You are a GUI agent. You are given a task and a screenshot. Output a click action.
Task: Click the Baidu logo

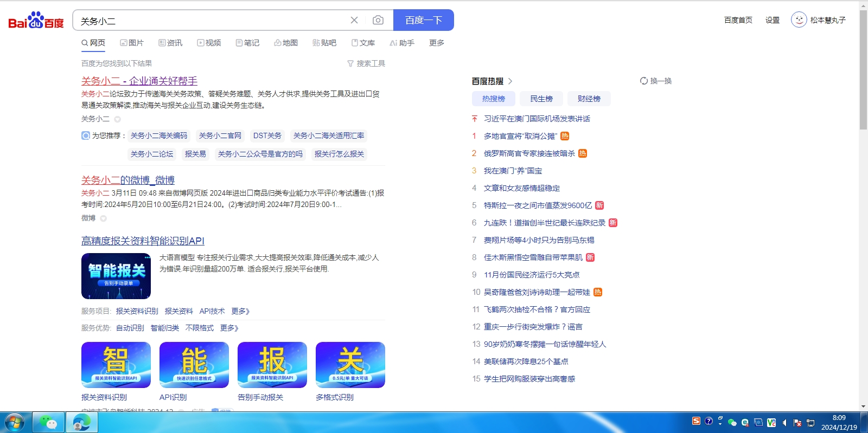(x=36, y=21)
